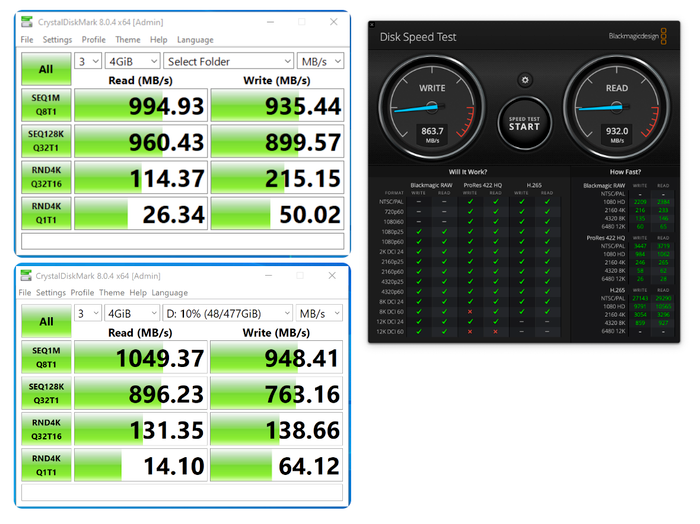Click the CrystalDiskMark app icon in bottom window

(x=26, y=275)
